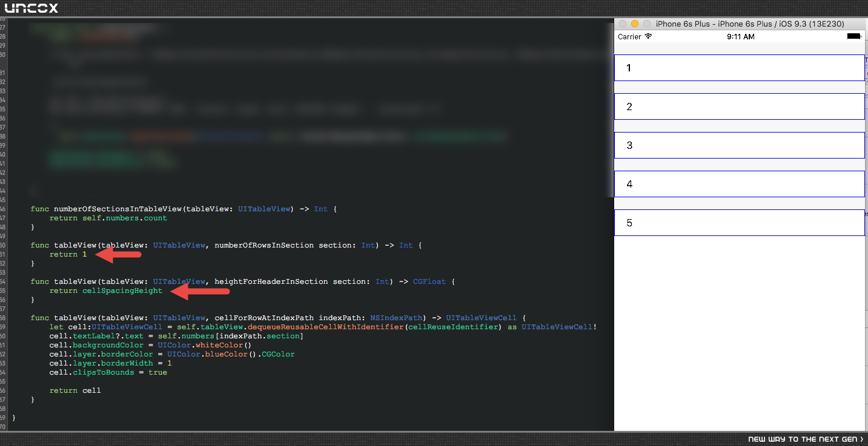The width and height of the screenshot is (868, 446).
Task: Click the 'return cell' code line
Action: coord(75,390)
